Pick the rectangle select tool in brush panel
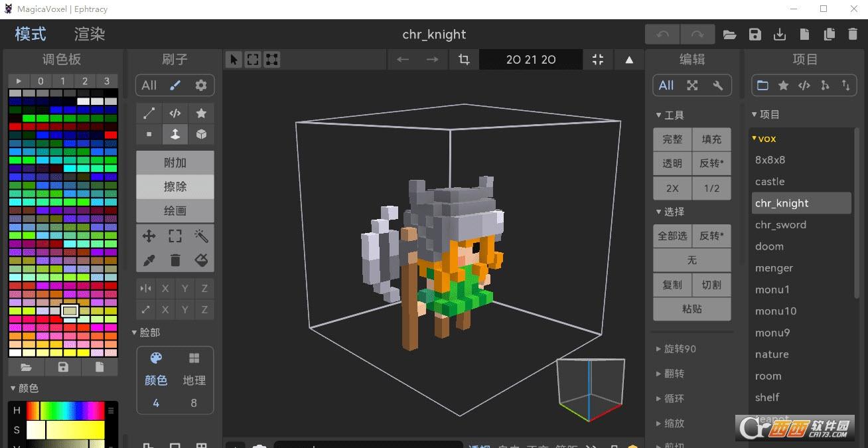The height and width of the screenshot is (448, 868). point(175,236)
